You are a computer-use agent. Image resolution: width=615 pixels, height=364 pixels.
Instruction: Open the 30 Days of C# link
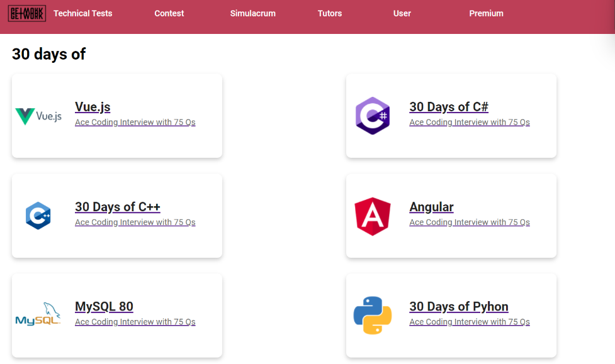coord(449,107)
